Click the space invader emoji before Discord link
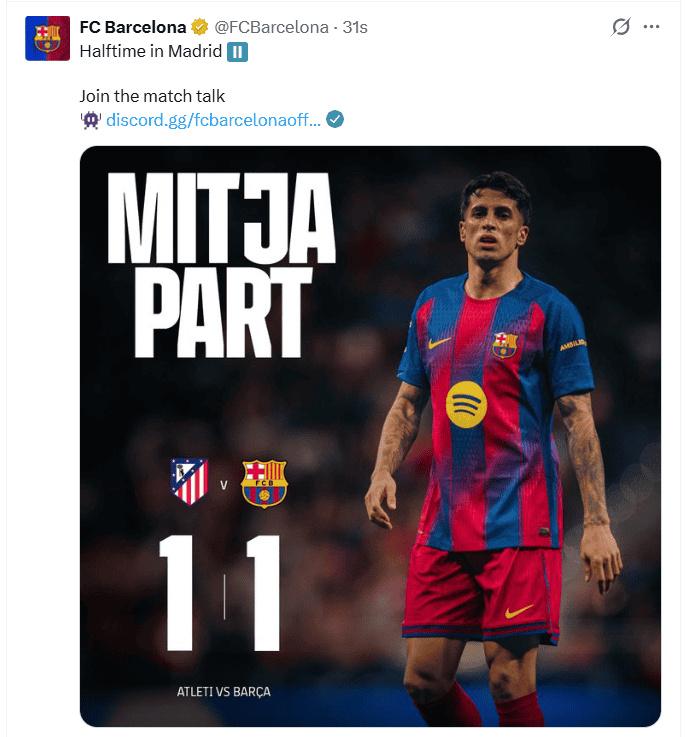This screenshot has width=695, height=737. pos(90,120)
